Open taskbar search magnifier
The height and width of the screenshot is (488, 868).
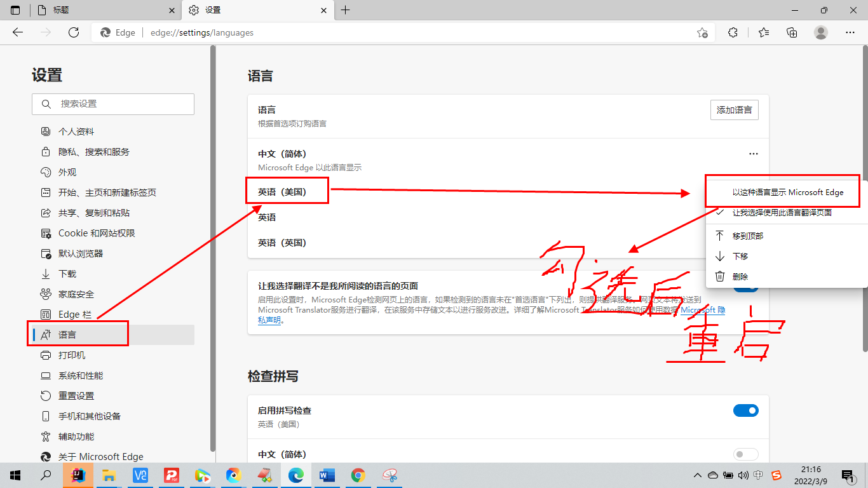[46, 475]
